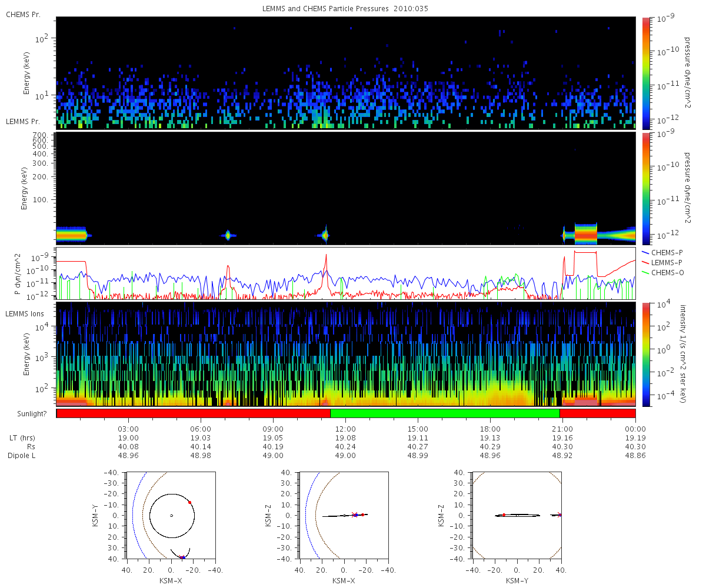Click the red marker on KSM-X/KSM-Y orbit plot
706x588 pixels.
tap(189, 502)
